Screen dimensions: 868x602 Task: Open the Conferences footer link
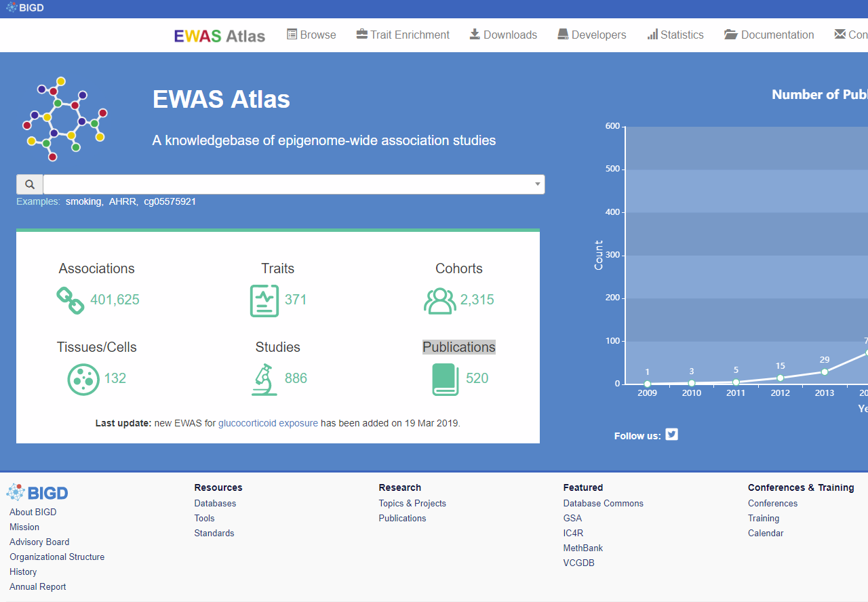click(772, 503)
